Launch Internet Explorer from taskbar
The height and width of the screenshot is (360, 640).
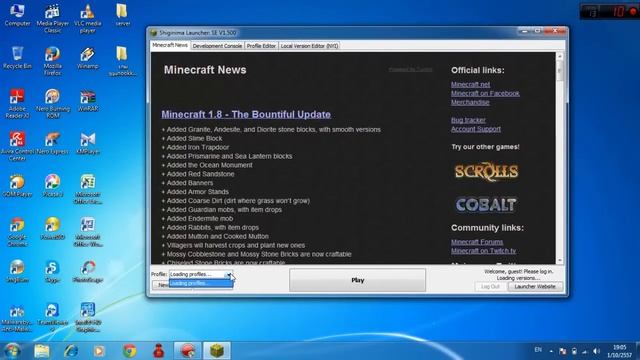[x=71, y=351]
